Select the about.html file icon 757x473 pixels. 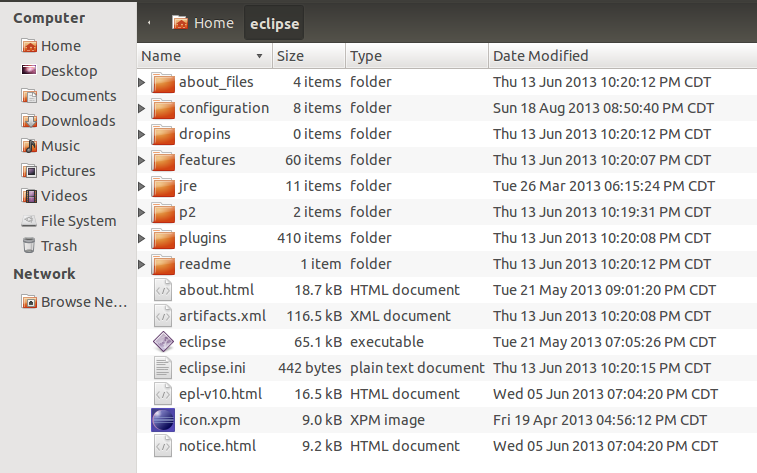click(163, 290)
